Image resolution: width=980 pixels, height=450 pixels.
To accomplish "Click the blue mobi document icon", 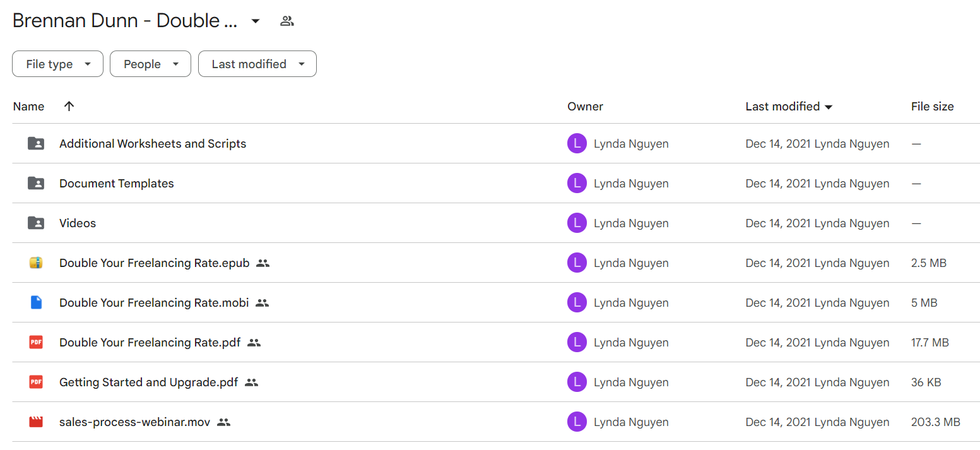I will (x=36, y=302).
